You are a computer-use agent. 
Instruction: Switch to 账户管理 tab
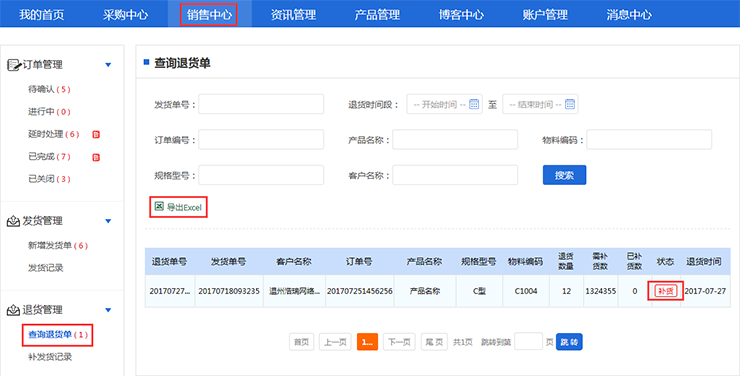[545, 14]
